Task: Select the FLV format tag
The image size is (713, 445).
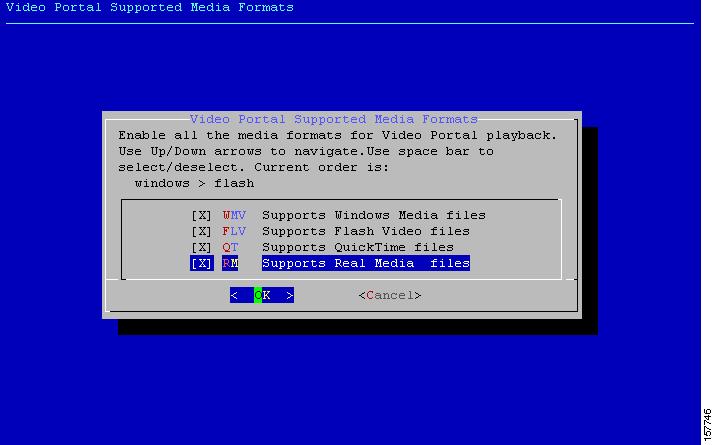Action: (x=234, y=231)
